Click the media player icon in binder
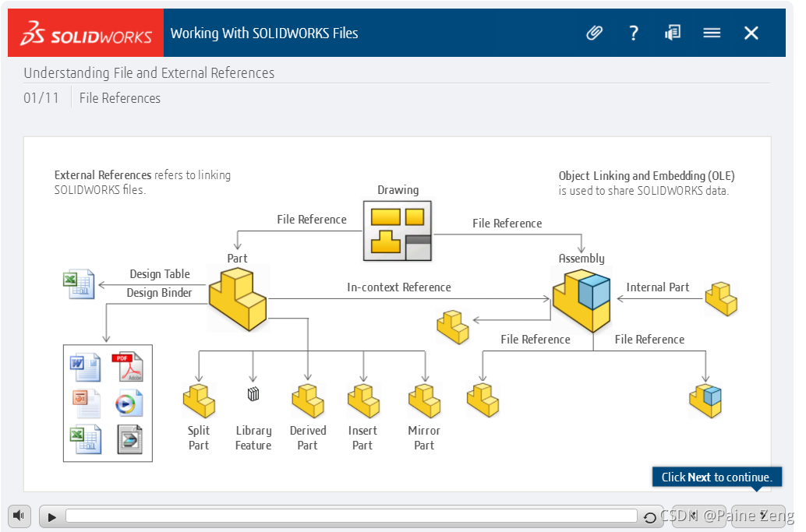 [x=129, y=403]
